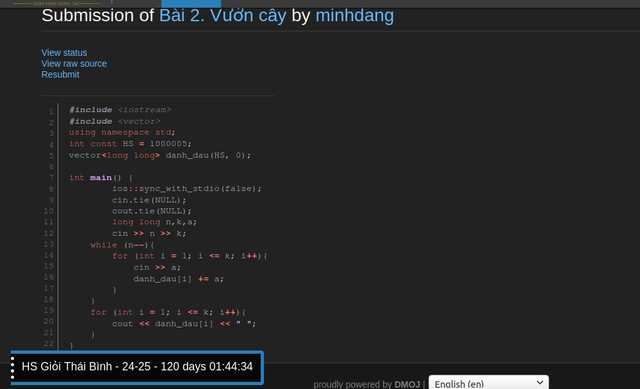Open minhdang user profile link

(354, 16)
